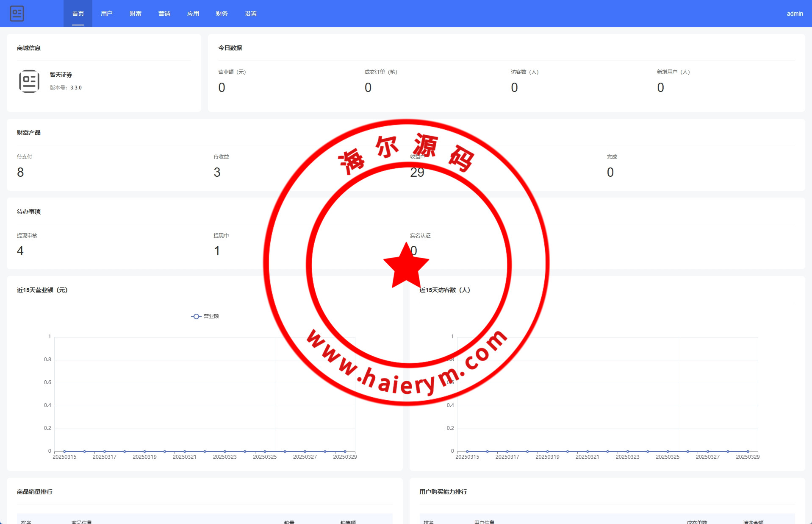Click 20250315 data point in revenue chart

pos(64,451)
